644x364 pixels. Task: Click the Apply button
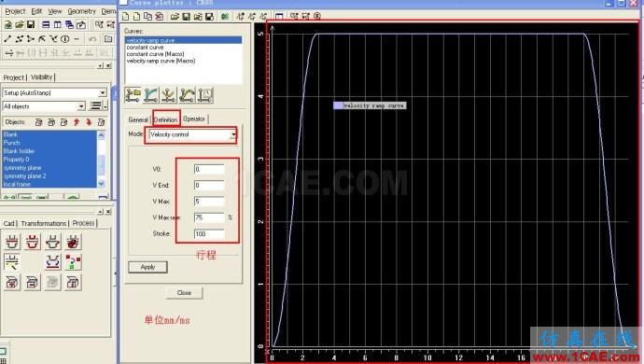coord(147,267)
